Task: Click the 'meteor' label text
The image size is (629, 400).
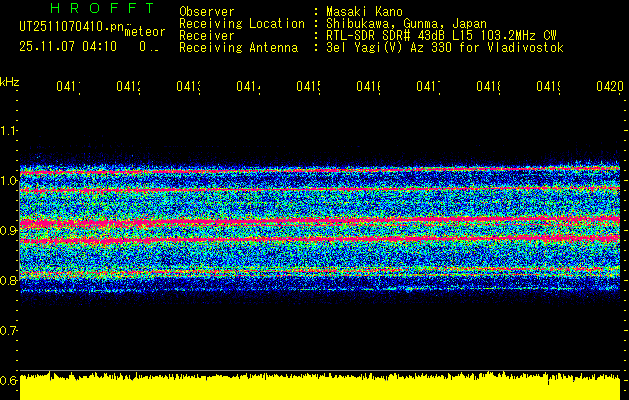Action: click(145, 32)
